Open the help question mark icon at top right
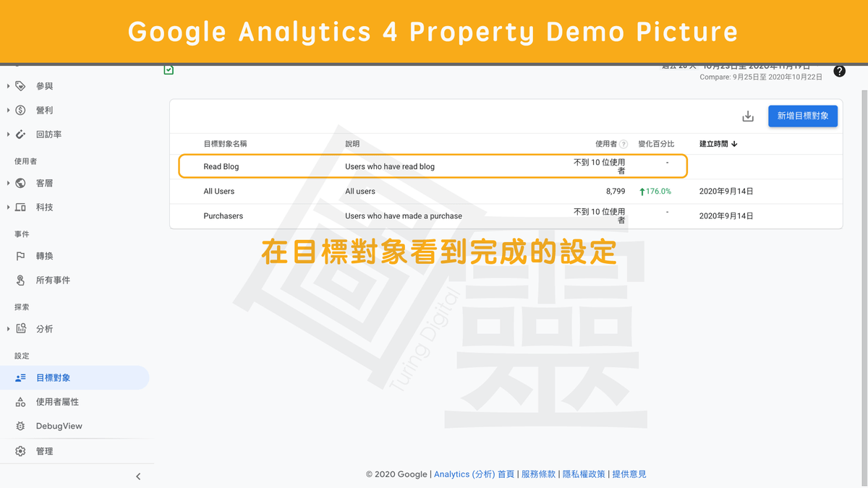Screen dimensions: 868x488 tap(840, 71)
